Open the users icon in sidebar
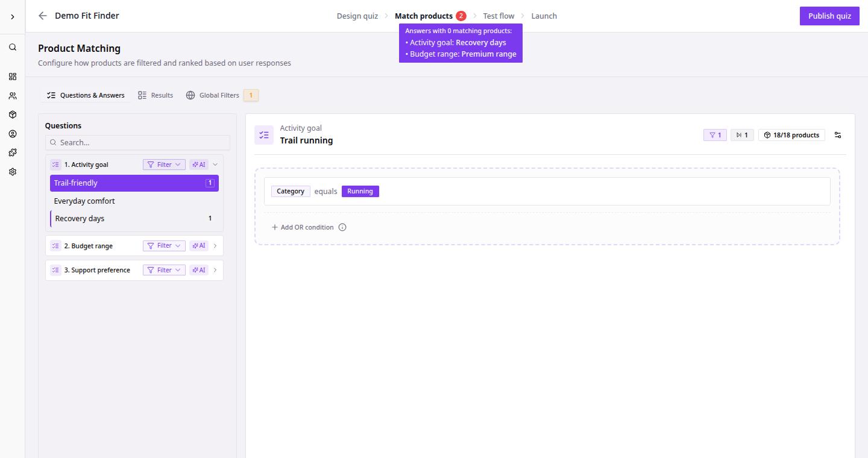The image size is (868, 458). tap(12, 96)
